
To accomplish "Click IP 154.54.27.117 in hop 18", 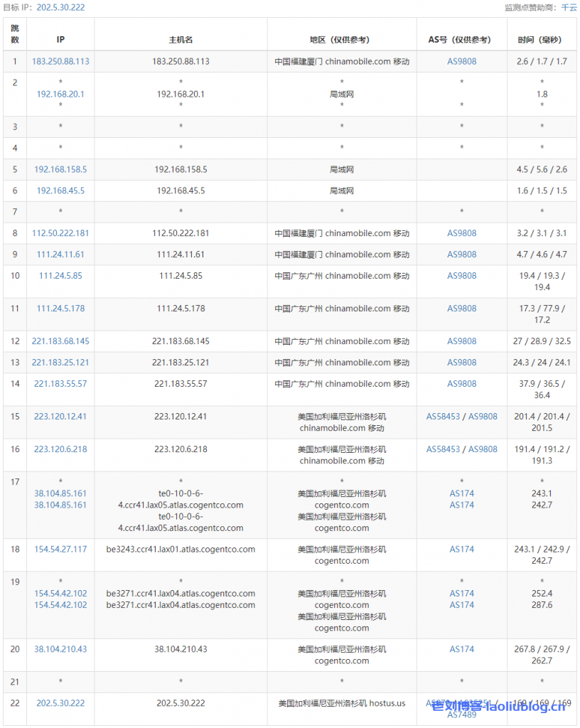I will pyautogui.click(x=60, y=549).
